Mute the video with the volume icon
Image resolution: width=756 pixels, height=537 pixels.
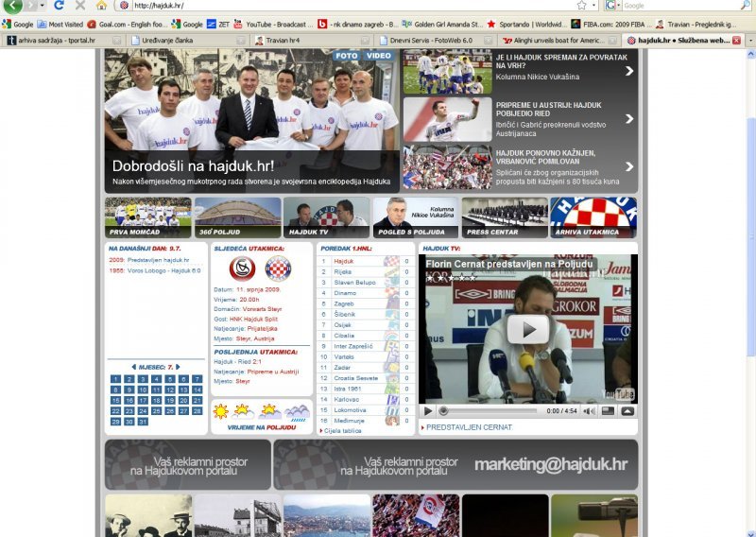pos(589,411)
